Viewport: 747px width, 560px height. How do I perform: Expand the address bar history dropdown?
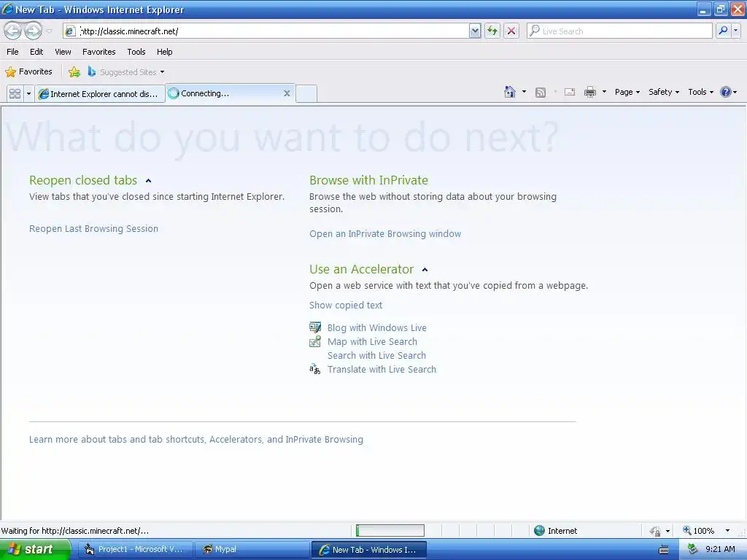point(474,31)
